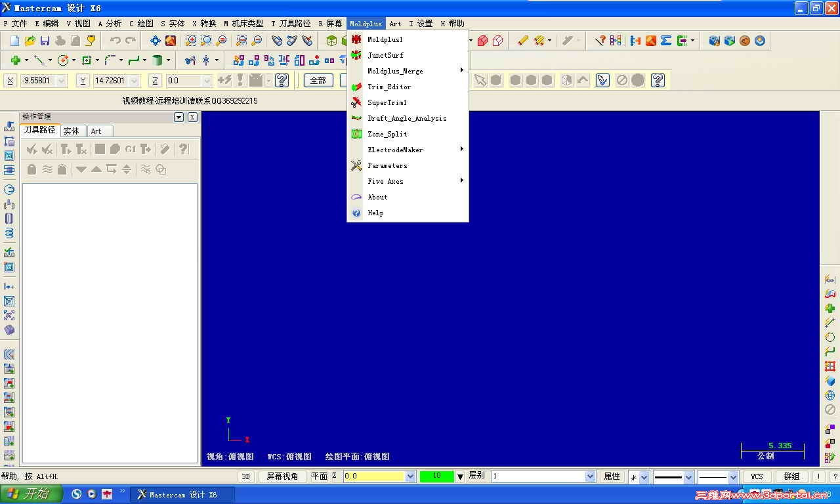Screen dimensions: 840x504
Task: Click the blue Sigma statistics icon
Action: [666, 41]
